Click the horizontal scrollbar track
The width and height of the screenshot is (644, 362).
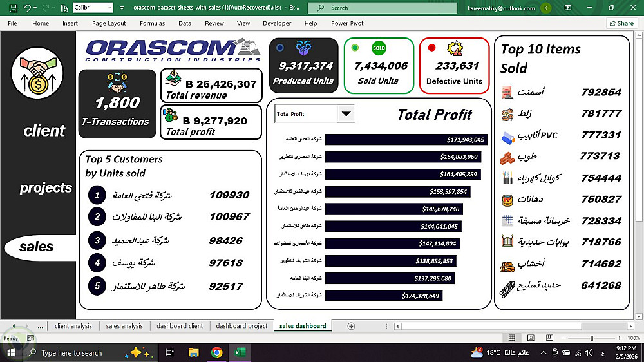(x=513, y=327)
